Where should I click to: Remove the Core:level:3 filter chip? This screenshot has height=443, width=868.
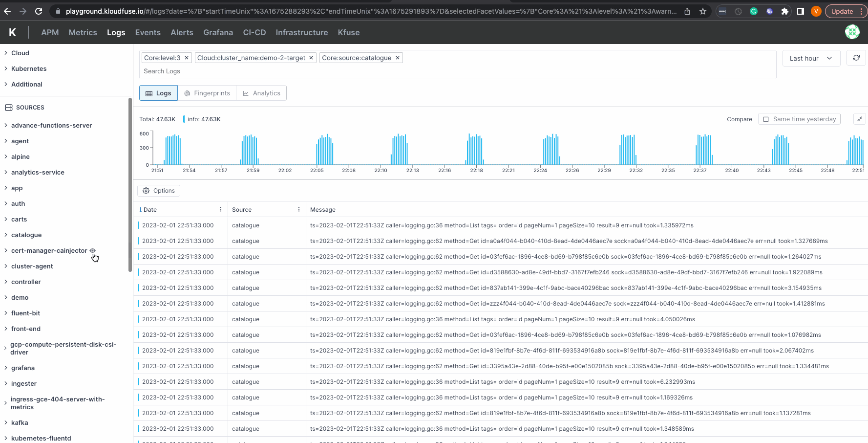point(186,58)
